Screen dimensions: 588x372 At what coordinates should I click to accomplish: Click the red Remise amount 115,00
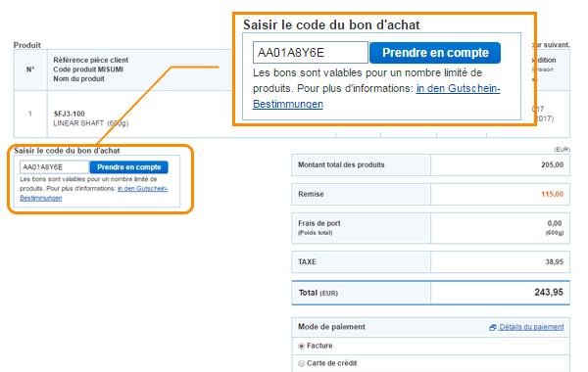tap(552, 194)
